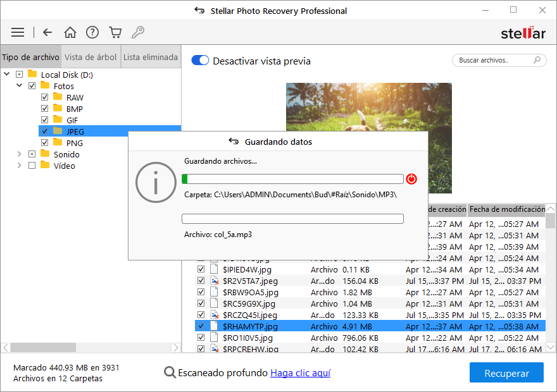Click the search magnifier icon
Screen dimensions: 557x392
tap(537, 61)
